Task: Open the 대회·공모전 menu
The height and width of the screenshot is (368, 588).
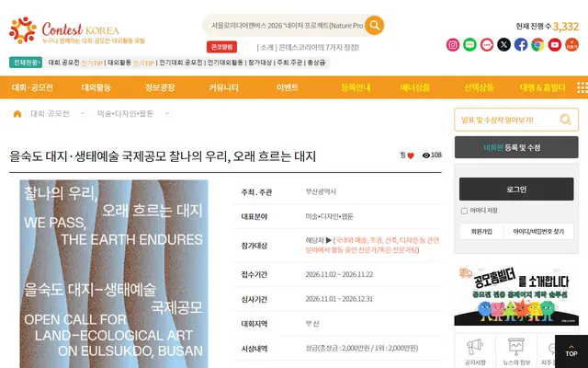Action: 32,87
